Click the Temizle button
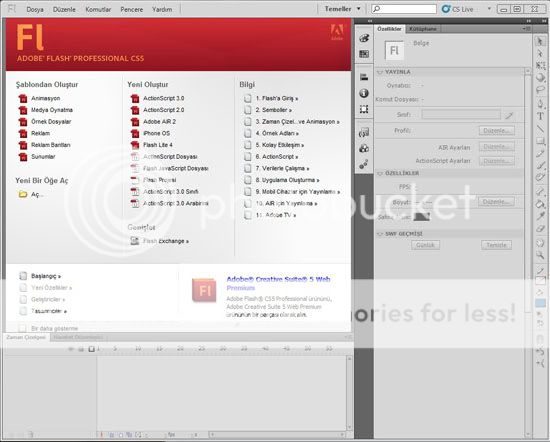The image size is (550, 442). [x=496, y=245]
